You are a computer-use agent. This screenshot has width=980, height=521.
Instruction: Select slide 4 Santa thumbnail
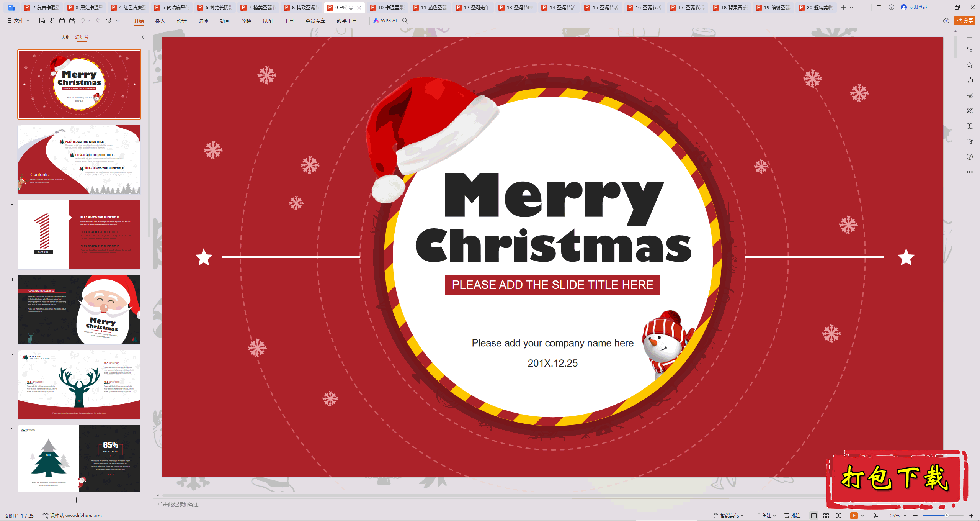tap(79, 309)
